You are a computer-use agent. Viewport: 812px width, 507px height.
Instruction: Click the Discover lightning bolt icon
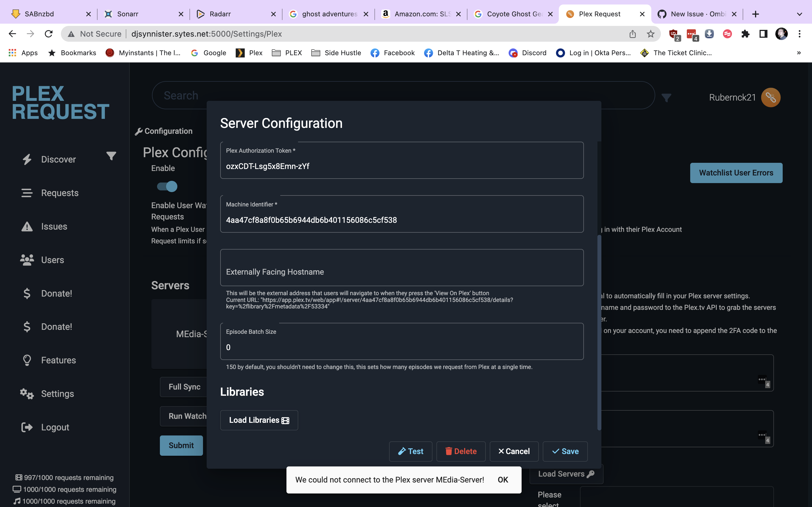27,159
